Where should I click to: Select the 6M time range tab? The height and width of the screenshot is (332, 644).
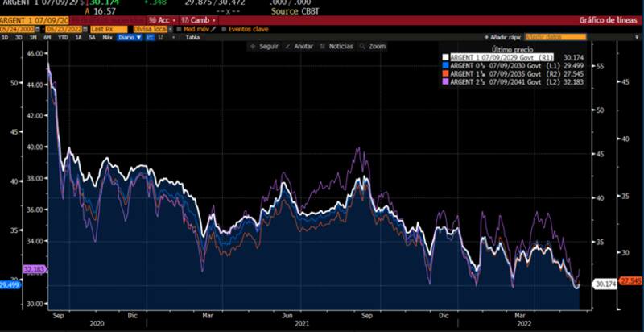pyautogui.click(x=47, y=37)
